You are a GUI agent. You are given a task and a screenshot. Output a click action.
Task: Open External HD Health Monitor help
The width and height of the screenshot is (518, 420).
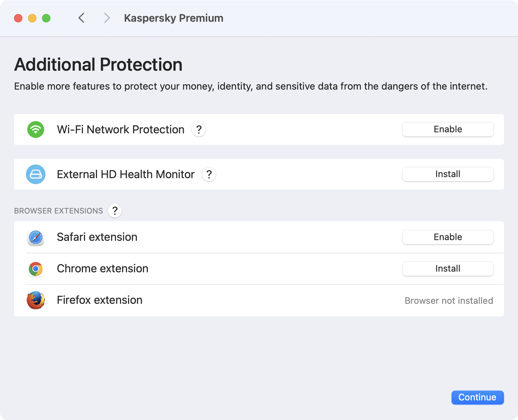pos(209,174)
